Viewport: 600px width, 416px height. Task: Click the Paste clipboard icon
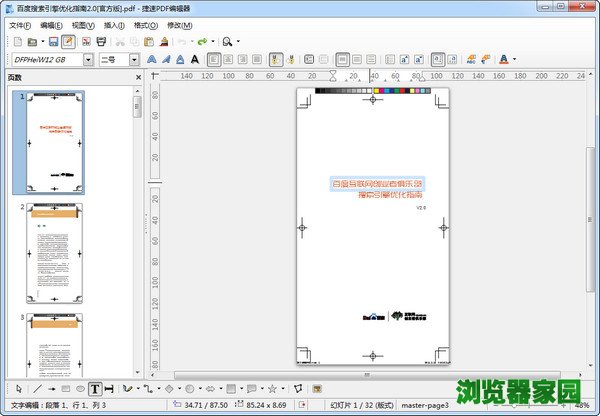click(150, 41)
